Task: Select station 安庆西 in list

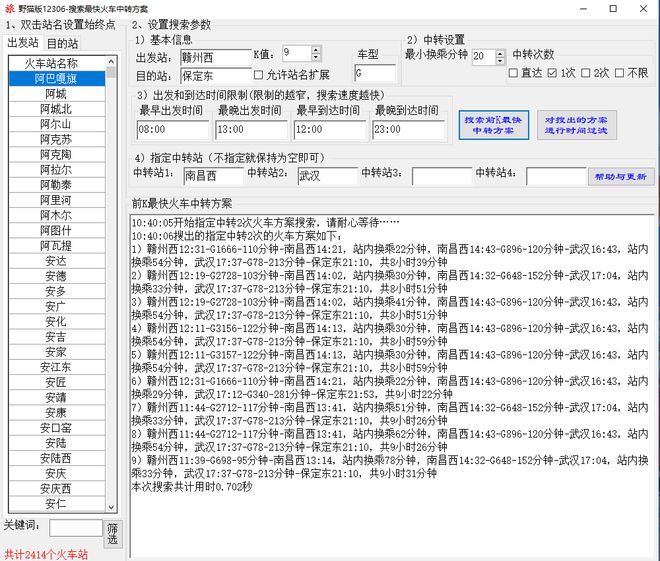Action: click(57, 489)
